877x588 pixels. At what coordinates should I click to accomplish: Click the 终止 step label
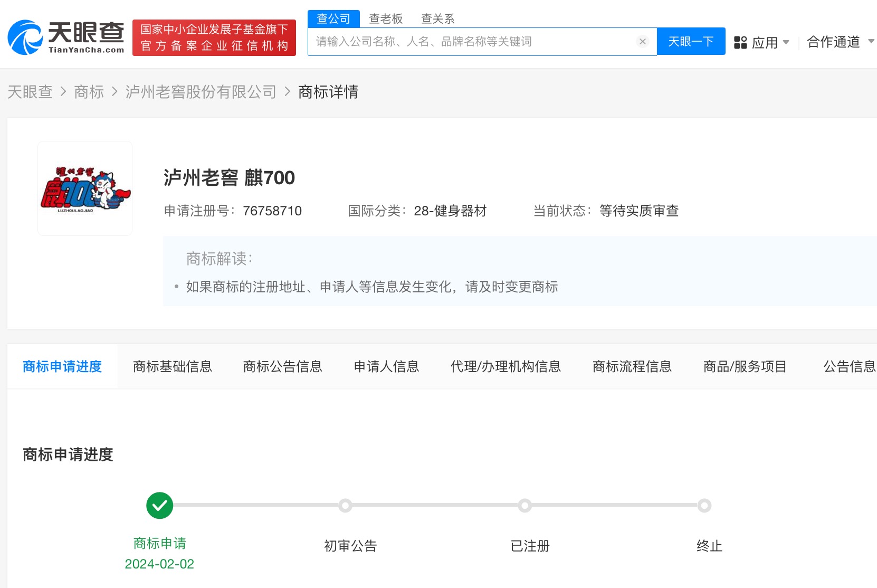point(709,546)
